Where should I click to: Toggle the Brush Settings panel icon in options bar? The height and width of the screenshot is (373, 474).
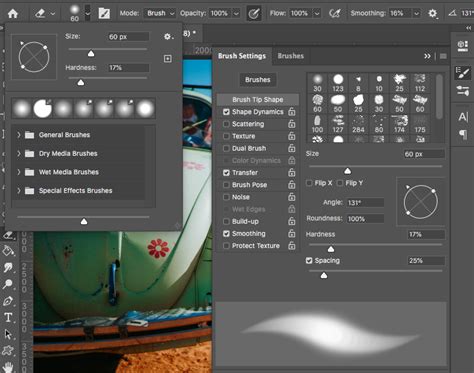point(104,13)
